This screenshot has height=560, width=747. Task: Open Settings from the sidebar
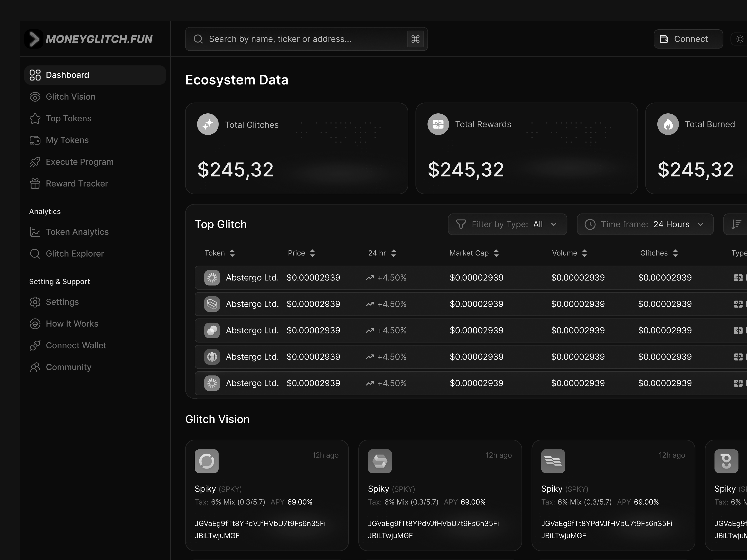(63, 302)
